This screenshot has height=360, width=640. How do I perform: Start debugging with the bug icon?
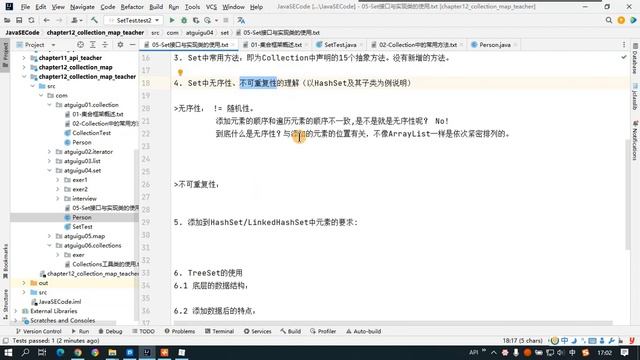coord(184,20)
